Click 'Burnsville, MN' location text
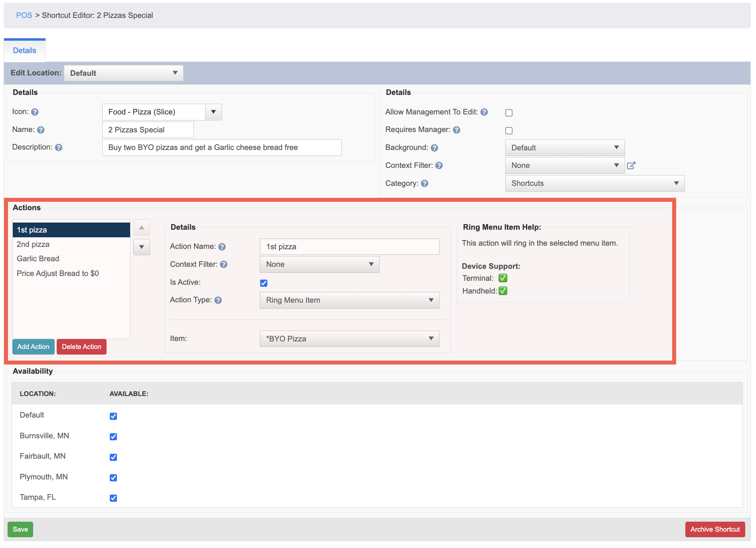The width and height of the screenshot is (756, 548). pyautogui.click(x=44, y=436)
